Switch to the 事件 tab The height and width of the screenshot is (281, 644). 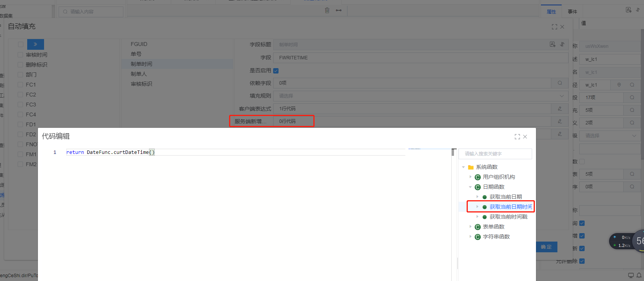(x=572, y=12)
